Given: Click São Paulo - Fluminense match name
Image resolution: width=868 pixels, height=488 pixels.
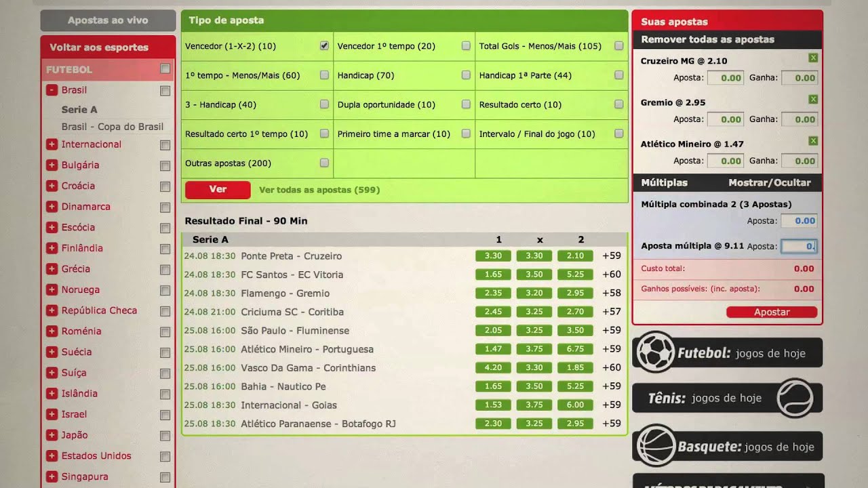Looking at the screenshot, I should 295,331.
